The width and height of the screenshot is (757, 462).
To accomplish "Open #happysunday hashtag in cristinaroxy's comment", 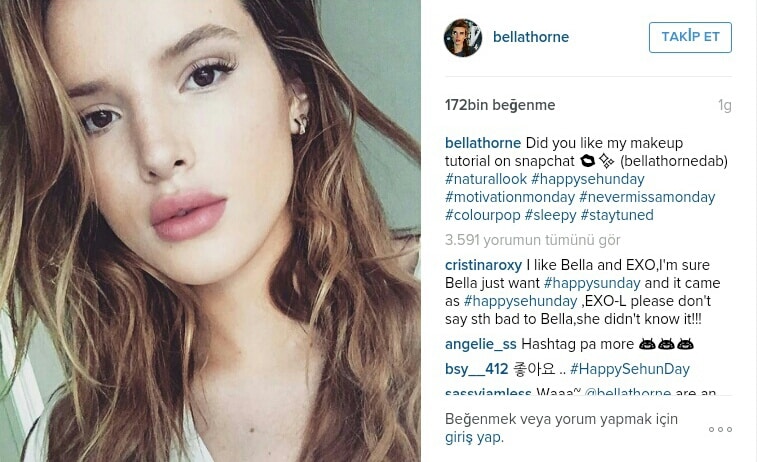I will click(591, 283).
